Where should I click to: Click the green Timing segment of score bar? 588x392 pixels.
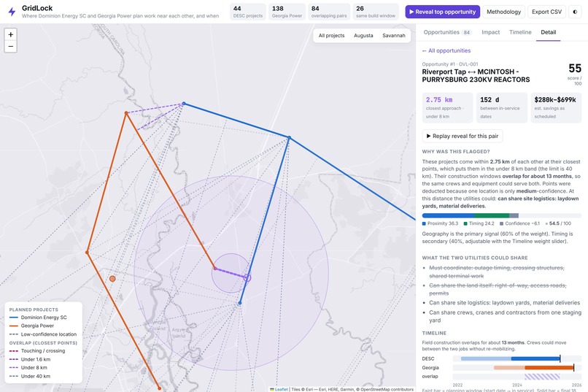point(492,215)
